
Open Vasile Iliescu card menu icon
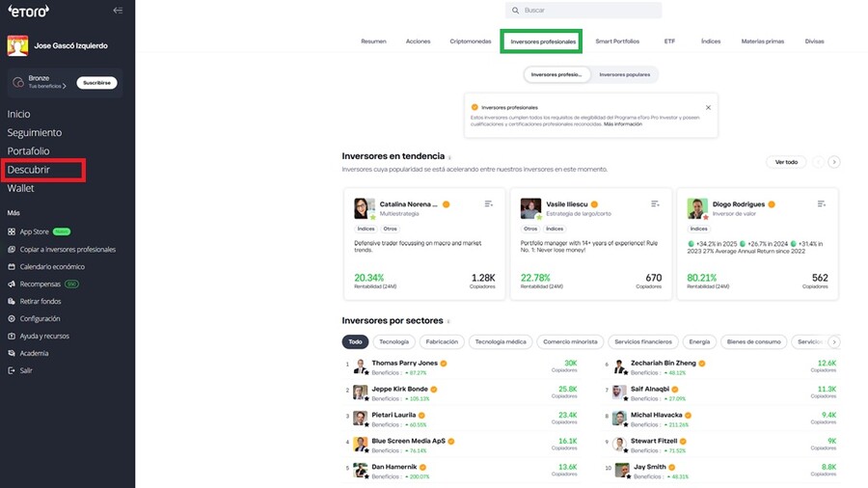pyautogui.click(x=655, y=204)
